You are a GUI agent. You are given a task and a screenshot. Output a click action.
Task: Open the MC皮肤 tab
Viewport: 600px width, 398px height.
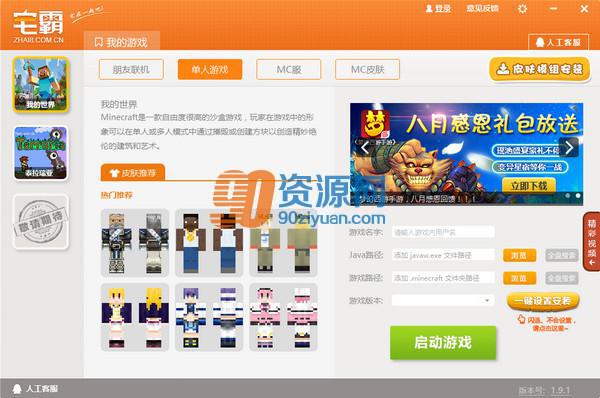coord(367,69)
